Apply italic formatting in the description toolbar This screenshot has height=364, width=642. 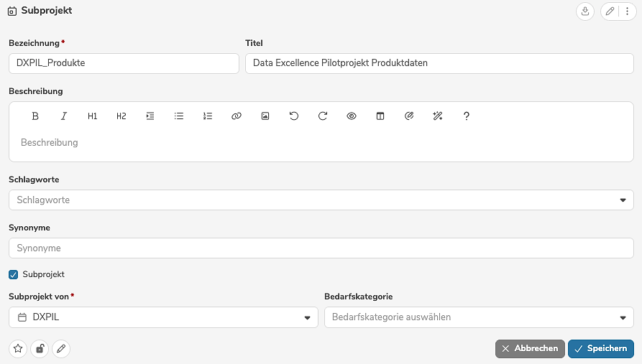coord(64,116)
